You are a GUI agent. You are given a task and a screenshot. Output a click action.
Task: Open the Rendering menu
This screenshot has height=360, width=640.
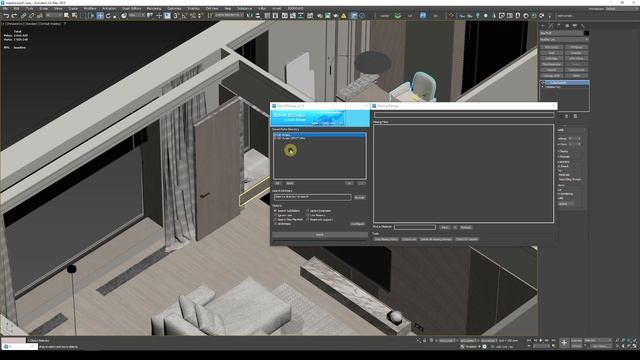pyautogui.click(x=154, y=9)
